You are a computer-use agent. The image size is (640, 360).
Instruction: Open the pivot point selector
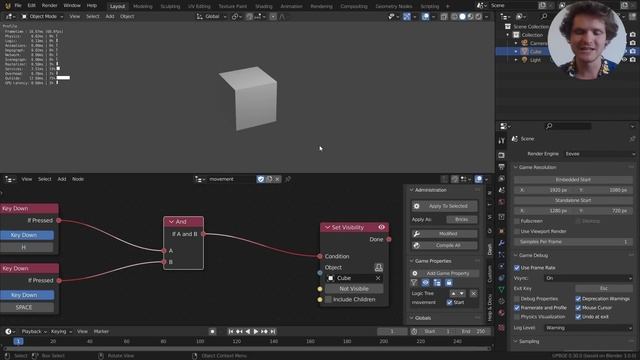tap(236, 16)
